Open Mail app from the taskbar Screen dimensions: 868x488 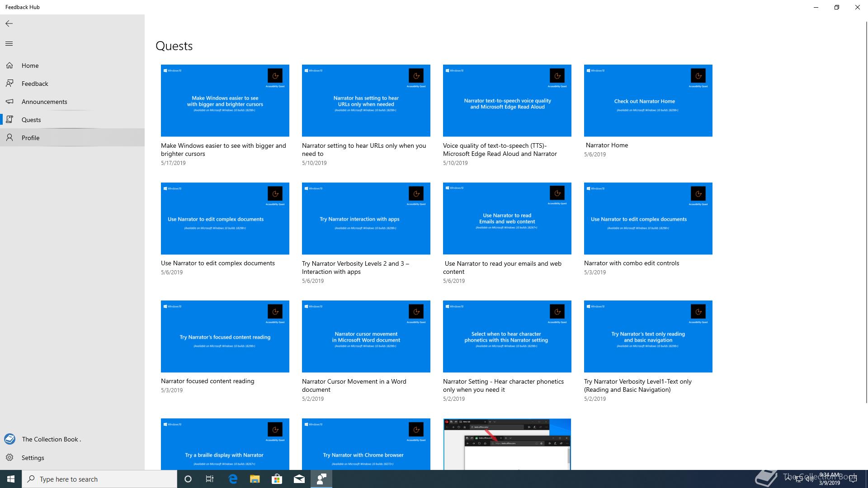pos(299,479)
